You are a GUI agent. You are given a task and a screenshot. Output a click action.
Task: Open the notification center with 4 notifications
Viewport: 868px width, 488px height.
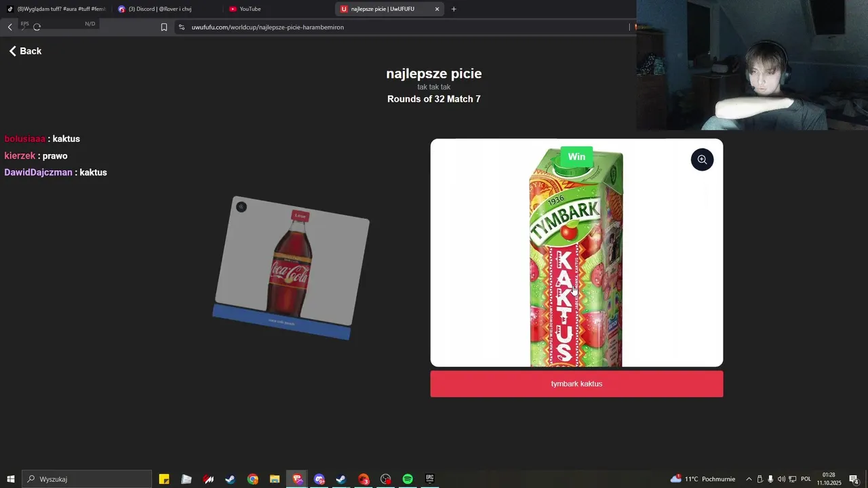coord(854,479)
